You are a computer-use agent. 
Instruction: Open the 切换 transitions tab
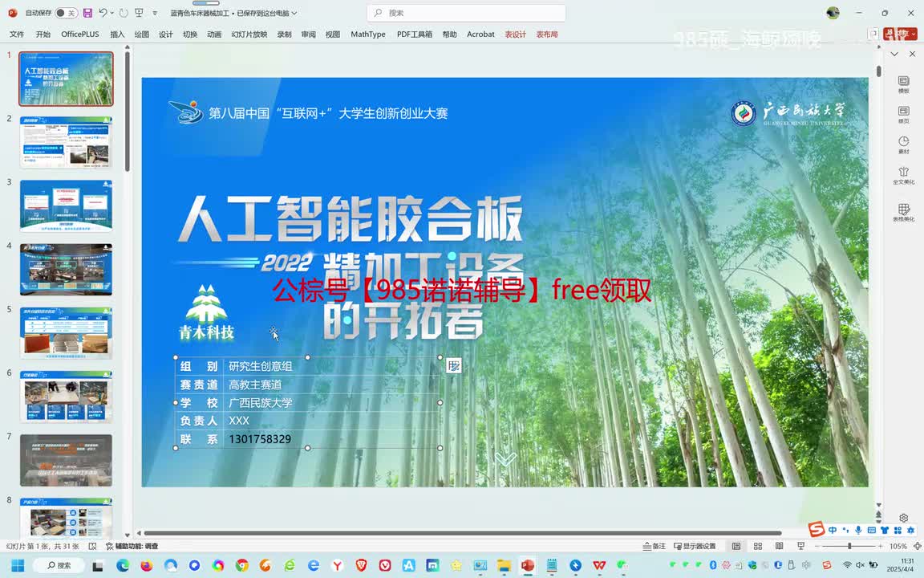[x=190, y=35]
